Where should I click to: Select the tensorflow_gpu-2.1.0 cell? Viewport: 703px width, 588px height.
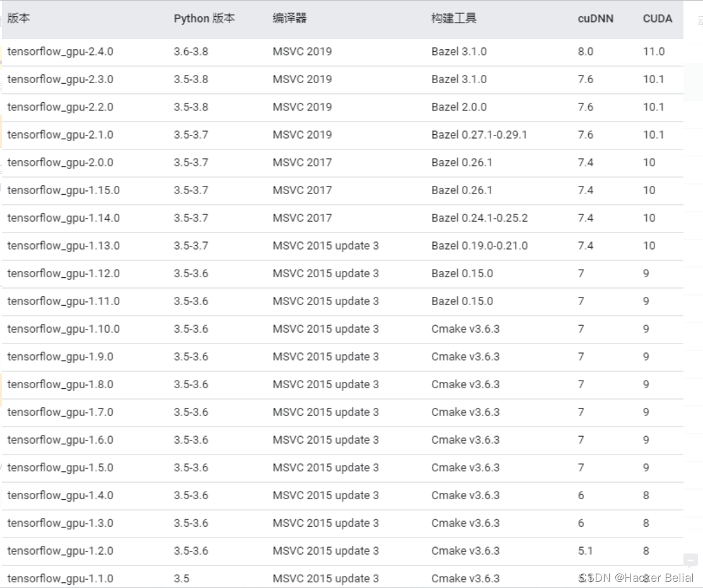60,135
